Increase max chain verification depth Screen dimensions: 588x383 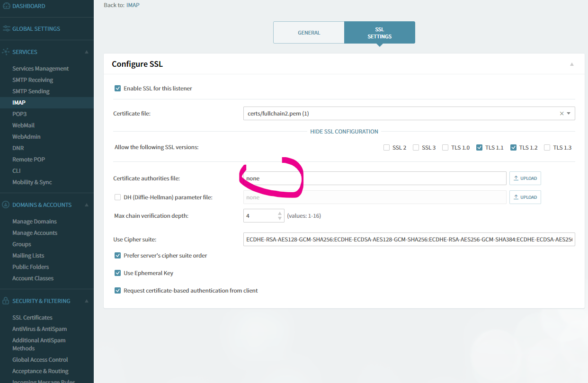(x=279, y=213)
